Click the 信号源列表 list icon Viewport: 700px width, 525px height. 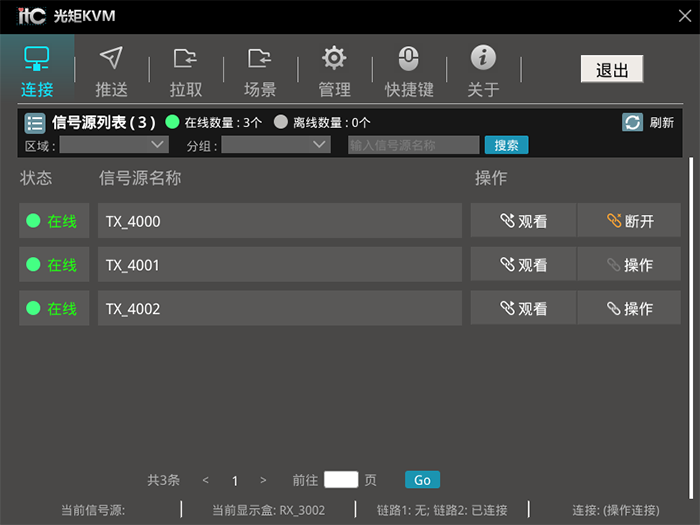pyautogui.click(x=35, y=123)
